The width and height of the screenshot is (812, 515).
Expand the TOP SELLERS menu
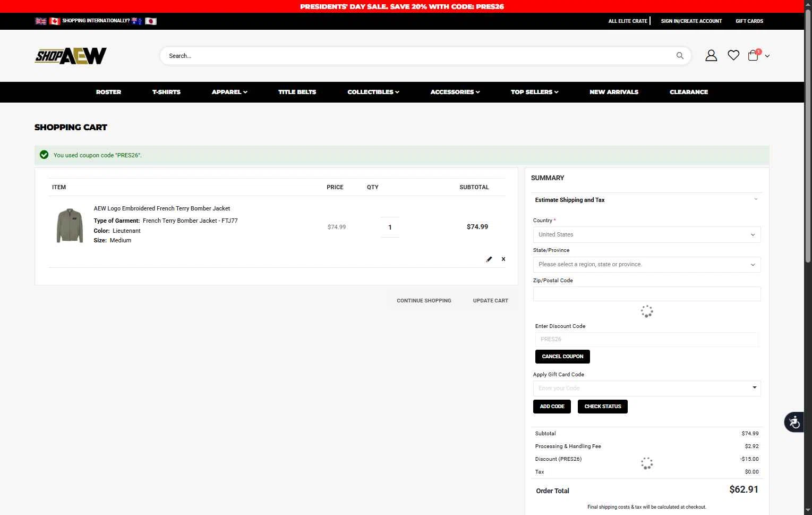tap(534, 92)
